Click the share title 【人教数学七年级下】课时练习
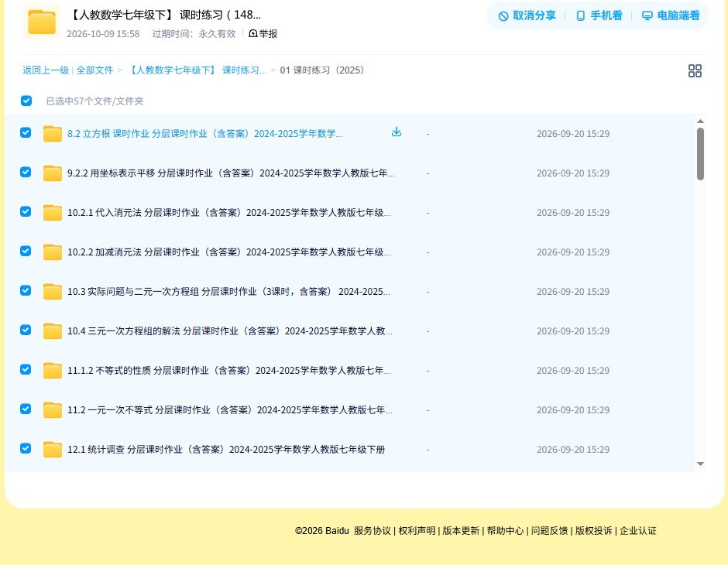728x565 pixels. [x=165, y=15]
